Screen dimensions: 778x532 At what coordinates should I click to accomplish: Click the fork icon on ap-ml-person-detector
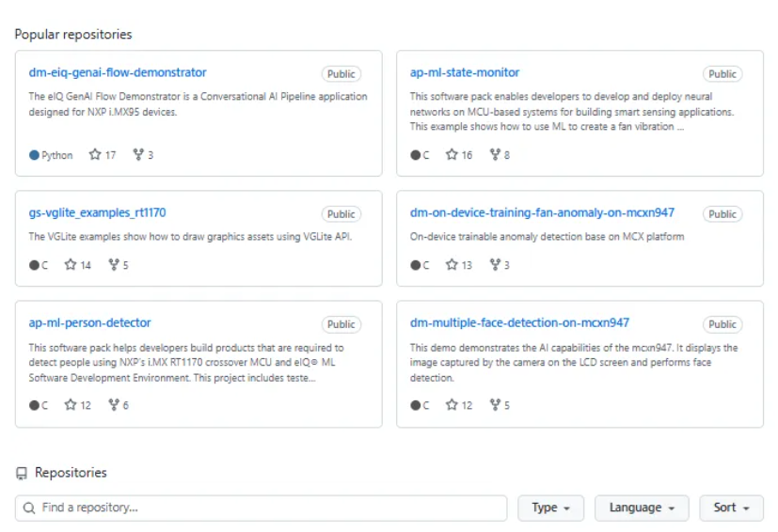(114, 405)
